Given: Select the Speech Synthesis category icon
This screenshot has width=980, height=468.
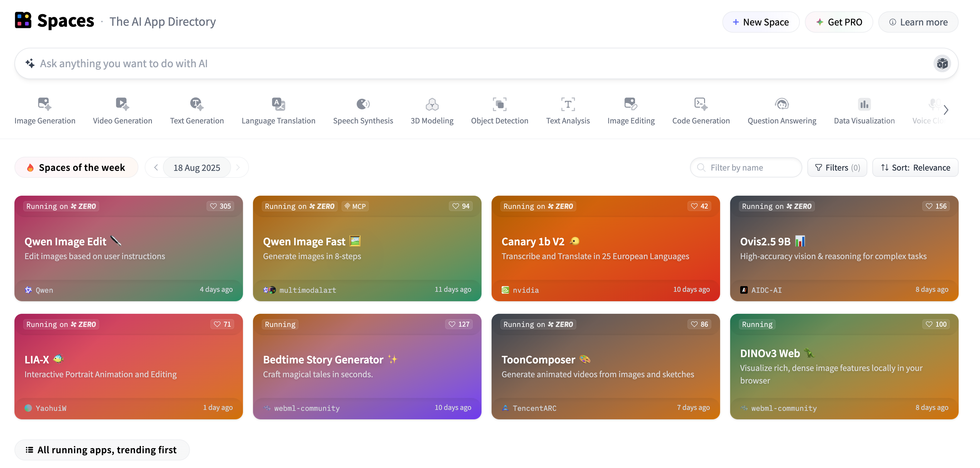Looking at the screenshot, I should pos(363,104).
